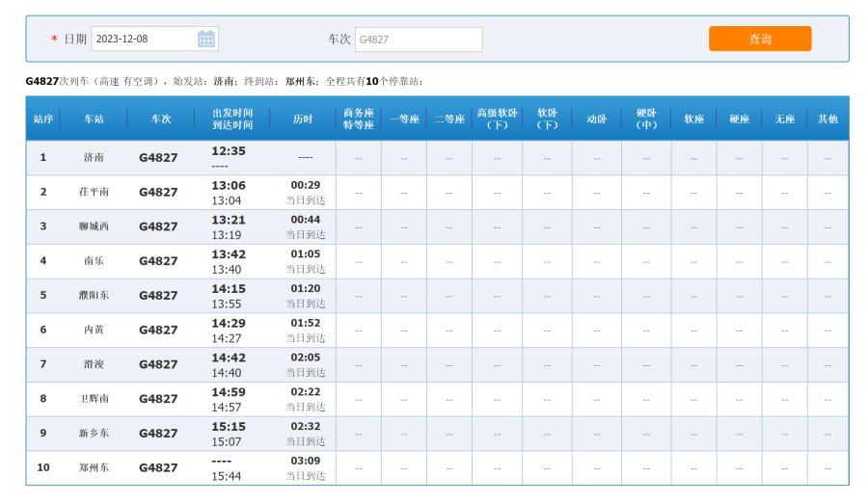Click the 车次 train number input
The image size is (868, 503).
coord(418,40)
